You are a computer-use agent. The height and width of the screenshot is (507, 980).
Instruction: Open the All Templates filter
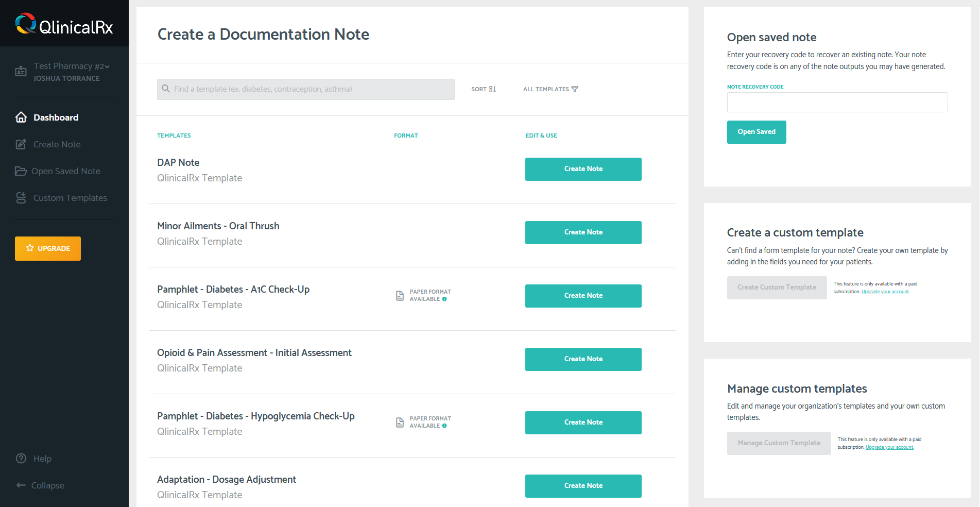click(x=551, y=89)
